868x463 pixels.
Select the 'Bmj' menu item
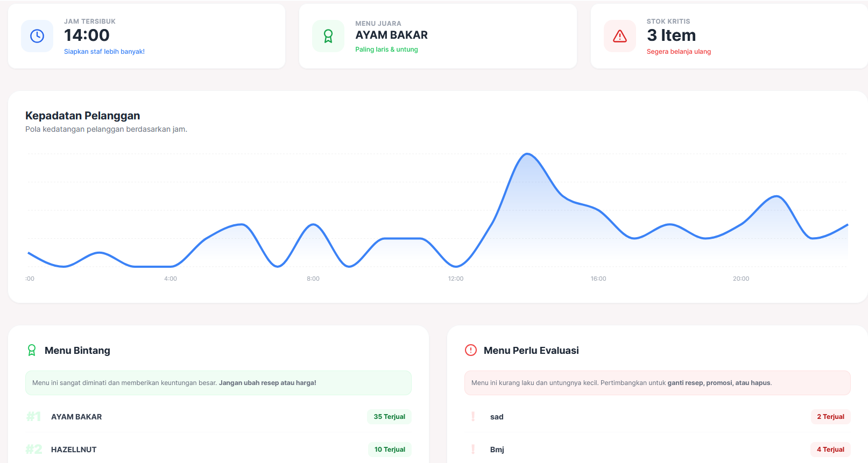(x=658, y=450)
